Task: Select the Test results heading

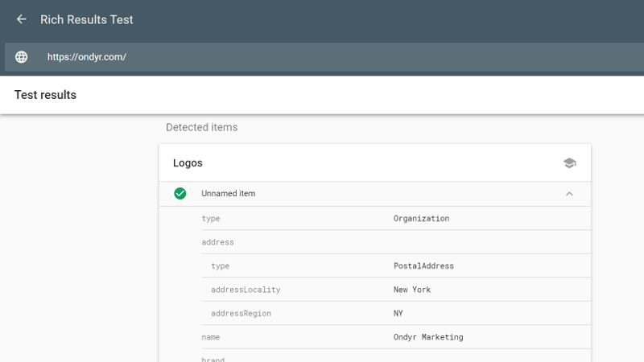Action: coord(46,95)
